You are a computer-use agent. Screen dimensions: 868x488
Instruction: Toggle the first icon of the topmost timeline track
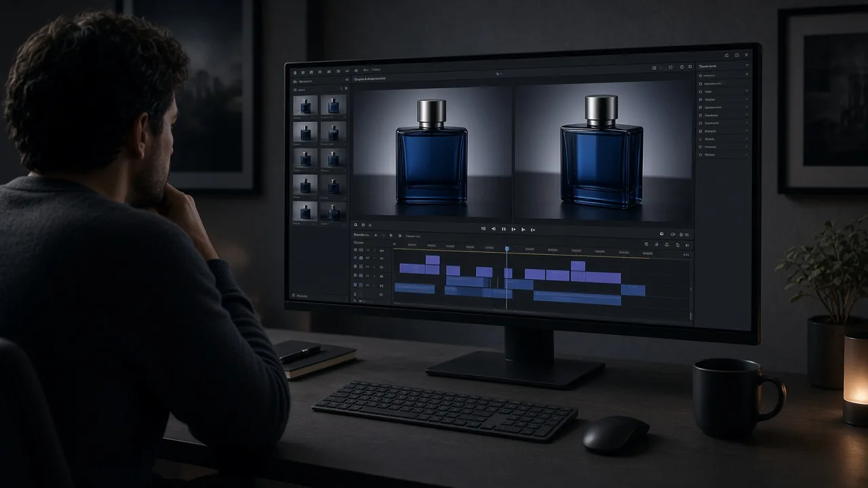(x=355, y=249)
